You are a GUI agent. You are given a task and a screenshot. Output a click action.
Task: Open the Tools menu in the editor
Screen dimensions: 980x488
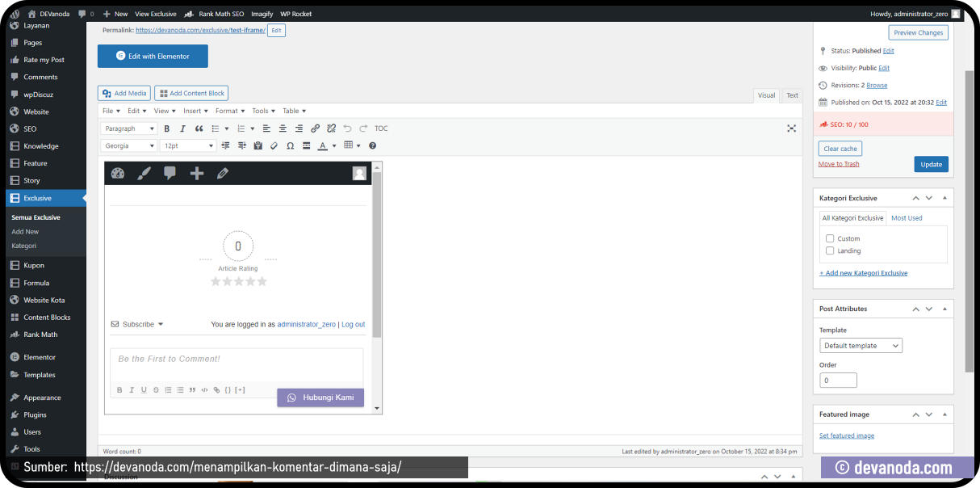[263, 111]
